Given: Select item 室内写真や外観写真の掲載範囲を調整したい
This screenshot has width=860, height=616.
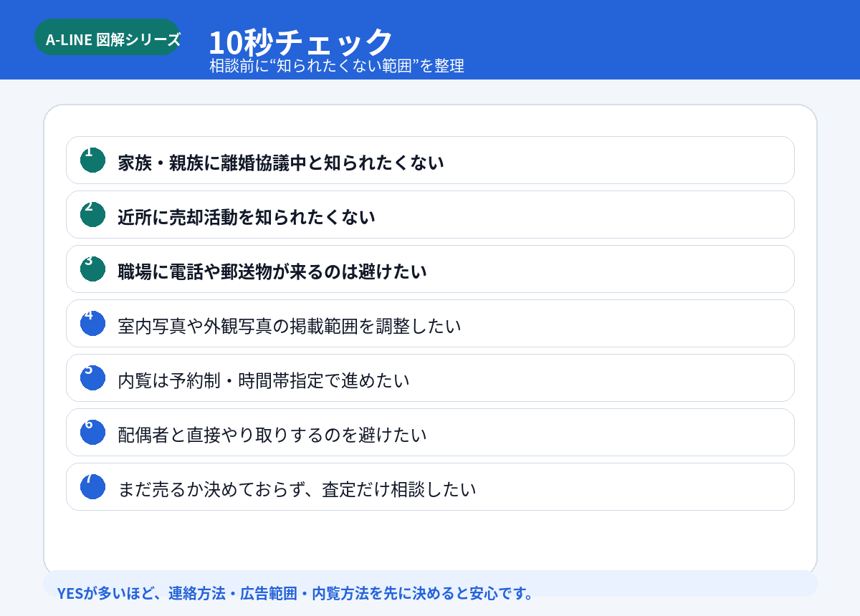Looking at the screenshot, I should click(x=430, y=324).
